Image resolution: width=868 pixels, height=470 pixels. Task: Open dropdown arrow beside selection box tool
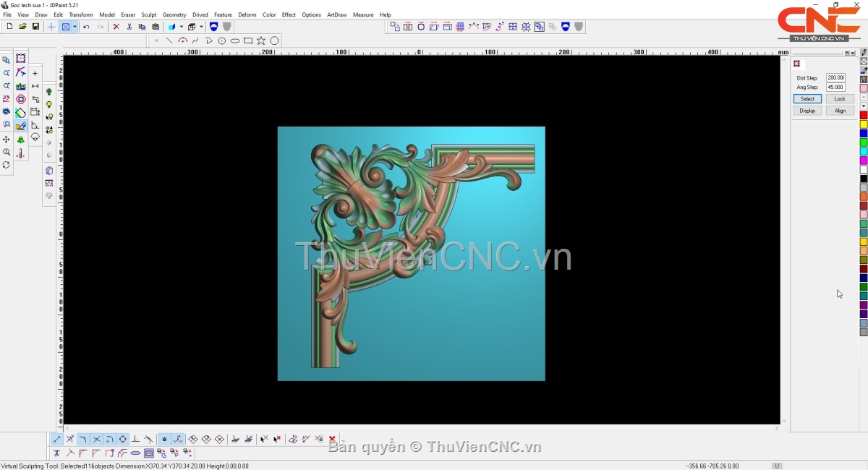pyautogui.click(x=75, y=27)
